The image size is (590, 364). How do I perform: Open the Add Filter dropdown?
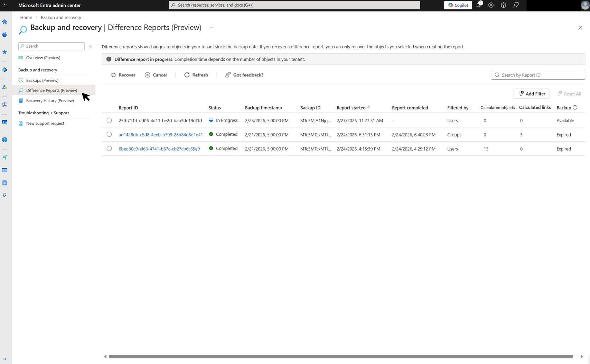[x=531, y=94]
